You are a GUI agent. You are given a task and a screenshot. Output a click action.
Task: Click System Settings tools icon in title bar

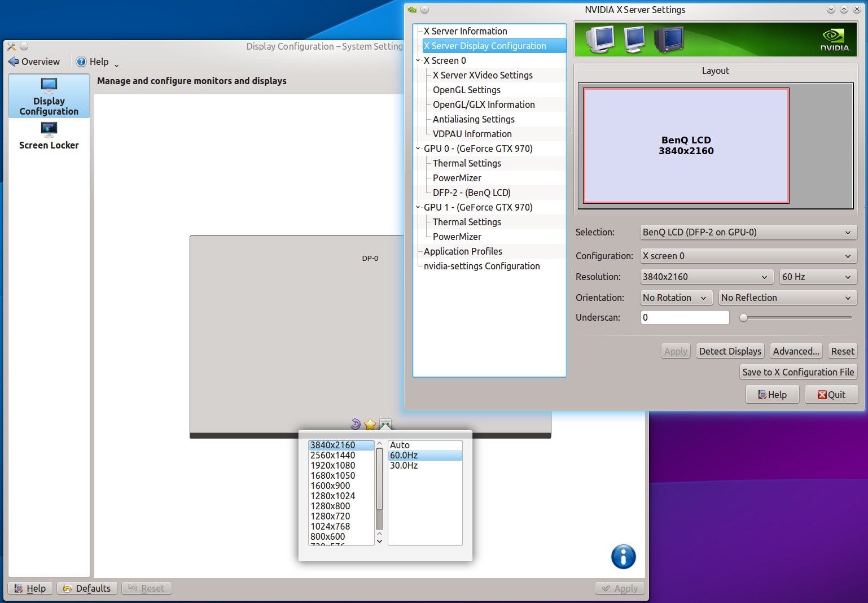click(x=11, y=46)
